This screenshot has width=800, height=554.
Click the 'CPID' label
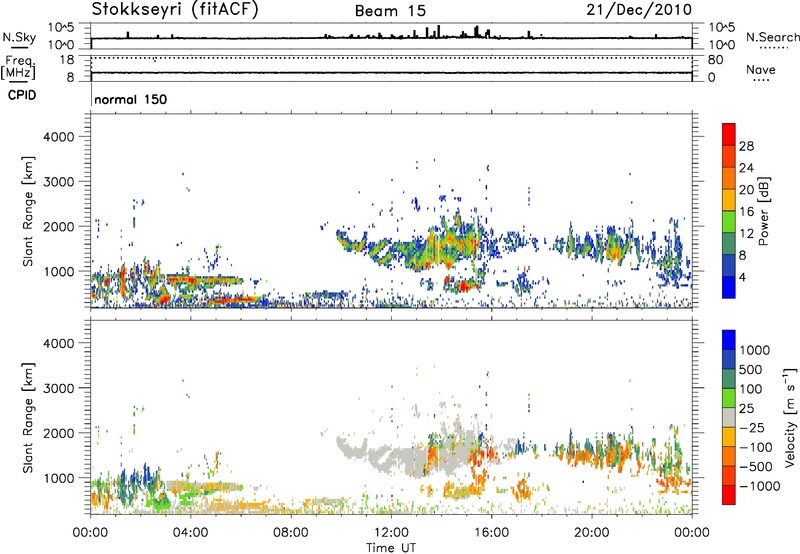coord(22,95)
